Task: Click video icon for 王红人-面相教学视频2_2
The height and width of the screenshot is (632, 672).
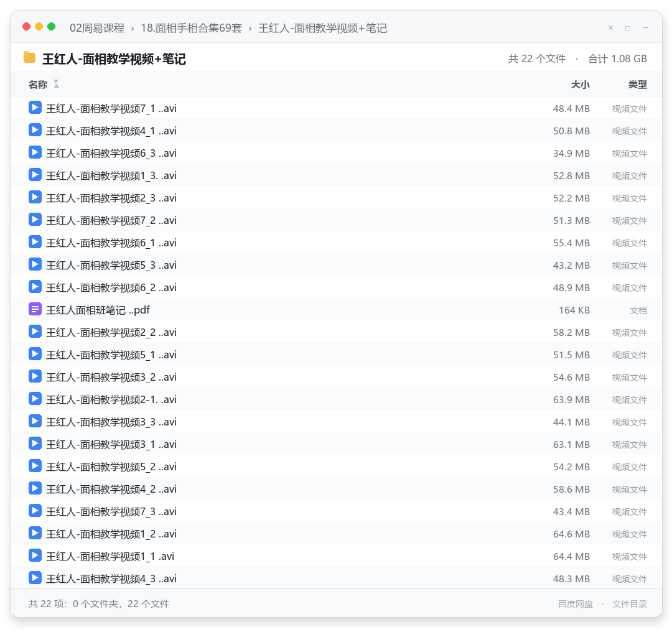Action: tap(35, 331)
